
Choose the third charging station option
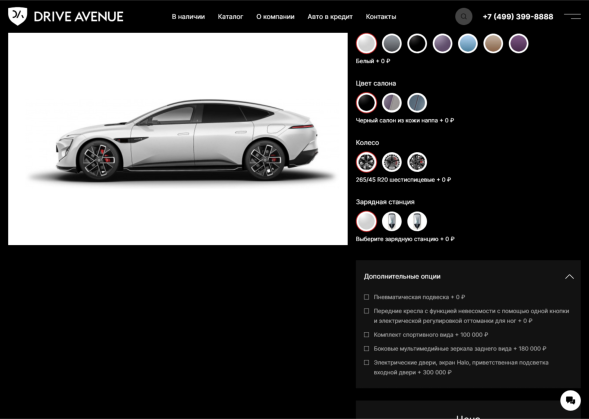pos(417,221)
